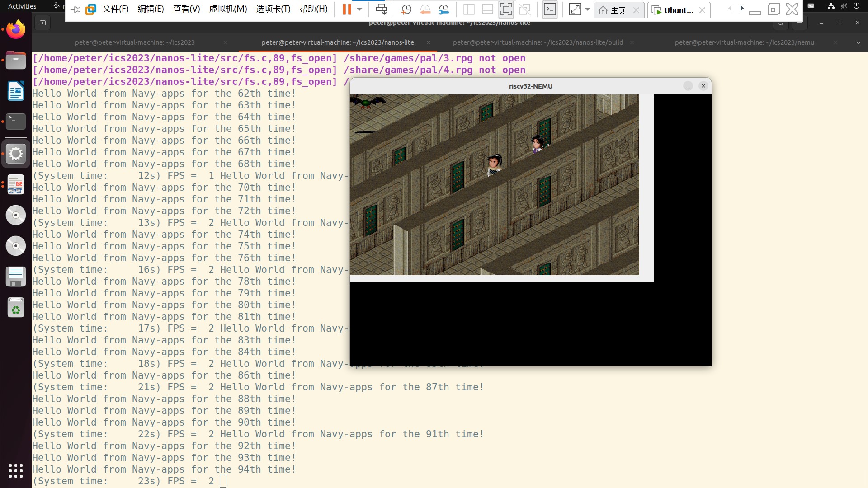Minimize the riscv32-NEMU window
The width and height of the screenshot is (868, 488).
pyautogui.click(x=688, y=86)
